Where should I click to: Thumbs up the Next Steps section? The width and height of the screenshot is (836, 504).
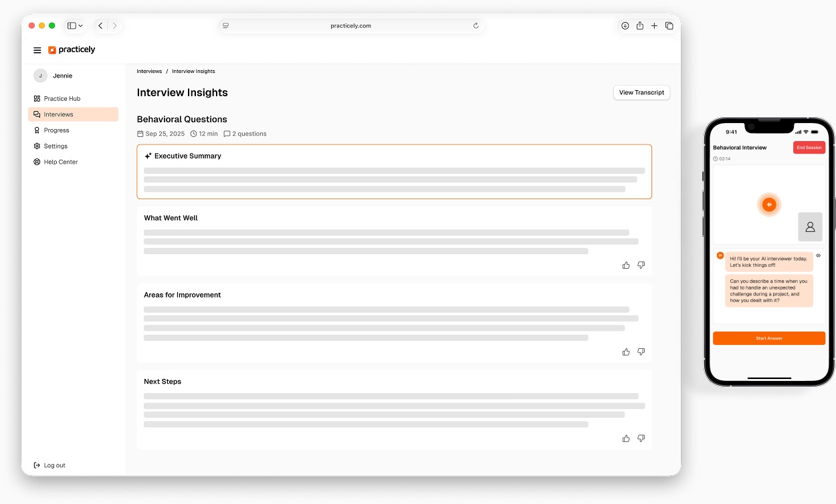[626, 438]
